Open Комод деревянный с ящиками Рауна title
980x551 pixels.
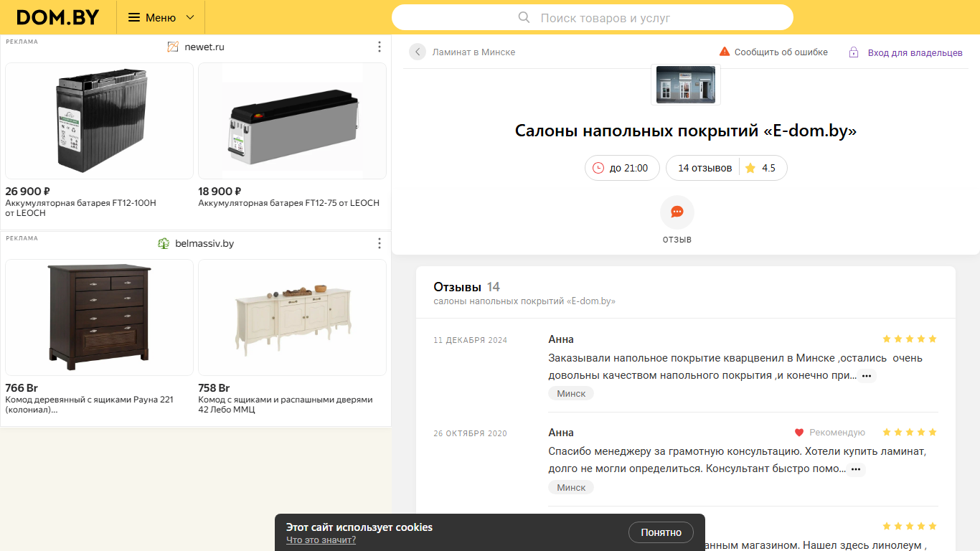(89, 405)
